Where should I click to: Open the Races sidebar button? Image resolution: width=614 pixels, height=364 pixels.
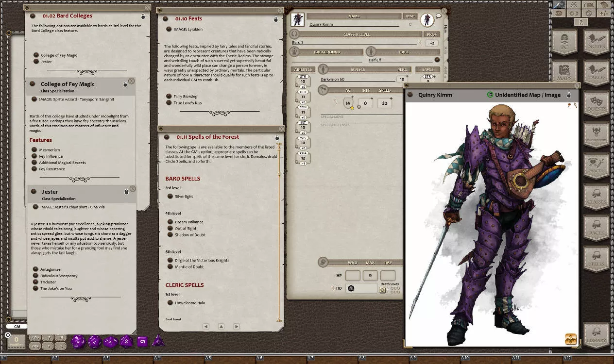[x=596, y=229]
